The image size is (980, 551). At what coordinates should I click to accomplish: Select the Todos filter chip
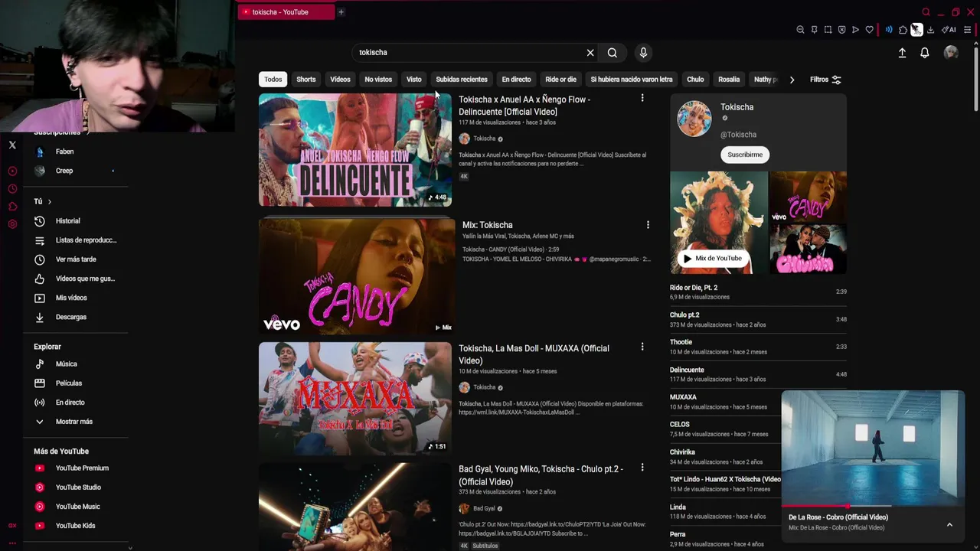coord(273,80)
